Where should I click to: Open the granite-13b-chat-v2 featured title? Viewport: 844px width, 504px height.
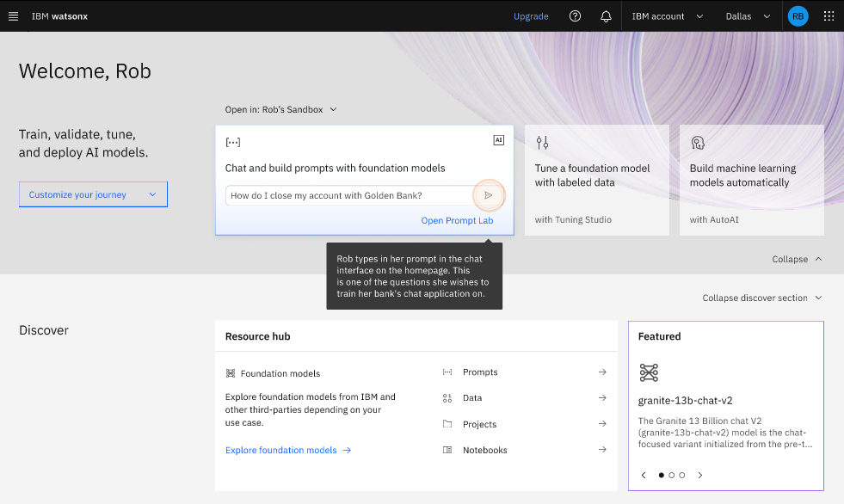[x=685, y=401]
